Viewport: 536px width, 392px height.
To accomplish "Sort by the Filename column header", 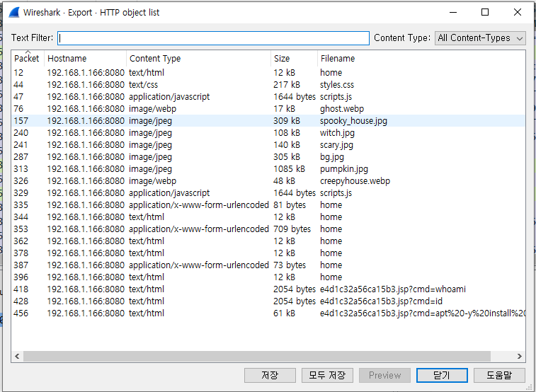I will [421, 59].
